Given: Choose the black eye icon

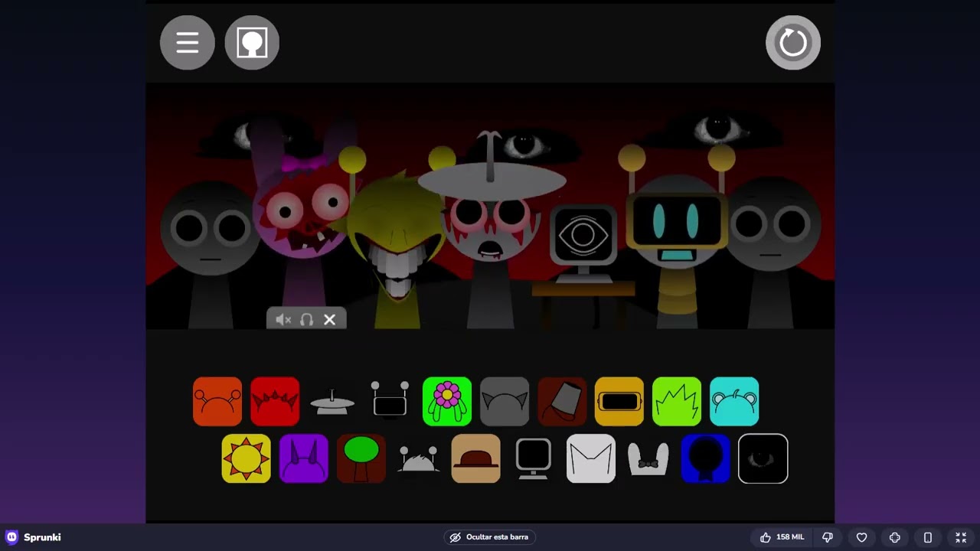Looking at the screenshot, I should [763, 458].
